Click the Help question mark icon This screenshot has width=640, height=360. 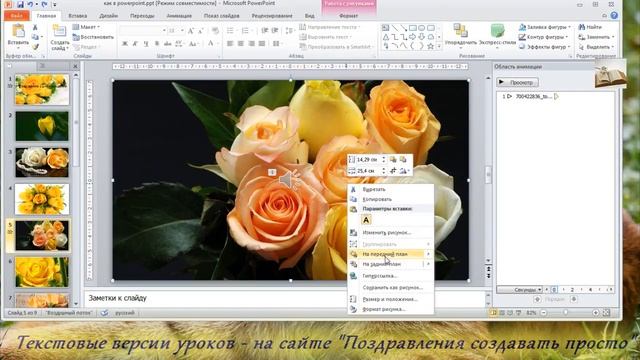614,16
